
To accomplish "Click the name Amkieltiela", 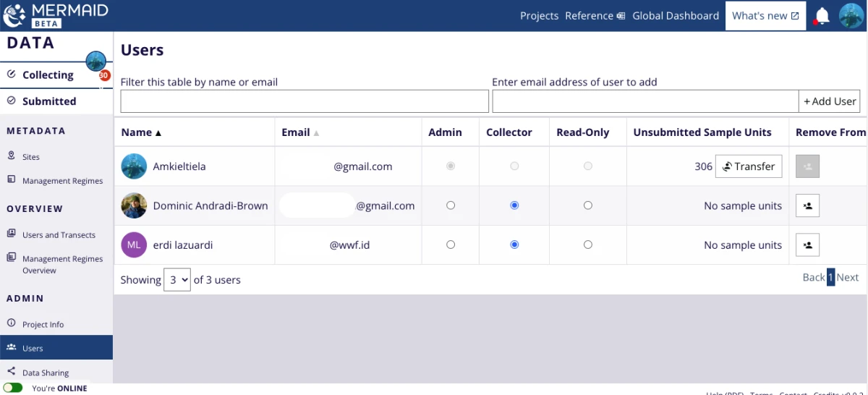I will 179,166.
